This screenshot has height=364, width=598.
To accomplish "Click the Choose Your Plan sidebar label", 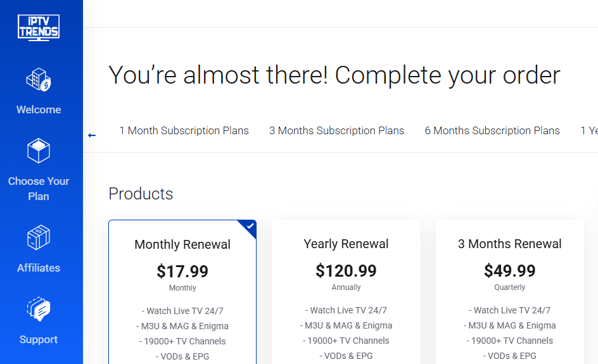I will (x=39, y=189).
